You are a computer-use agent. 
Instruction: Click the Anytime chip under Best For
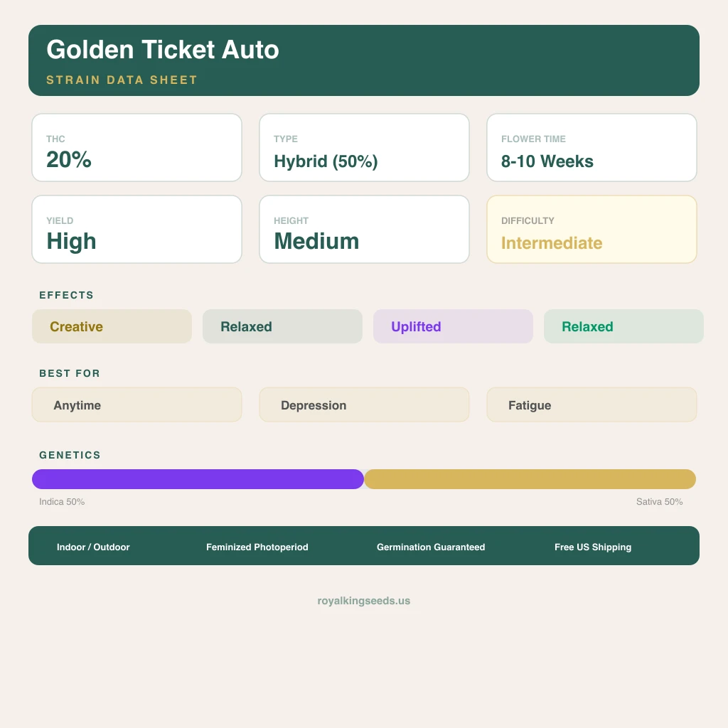click(136, 405)
